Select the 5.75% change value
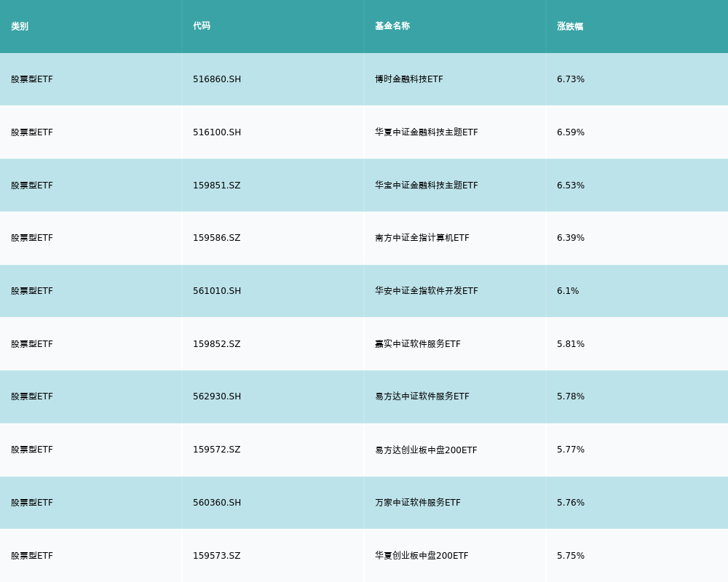 tap(571, 556)
